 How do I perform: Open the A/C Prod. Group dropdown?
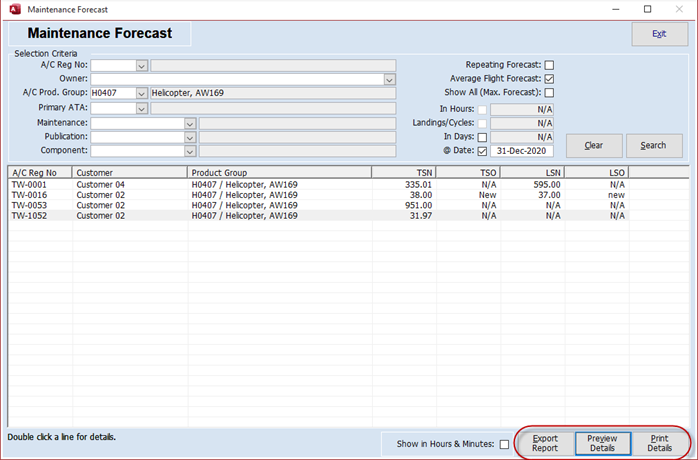click(x=141, y=93)
